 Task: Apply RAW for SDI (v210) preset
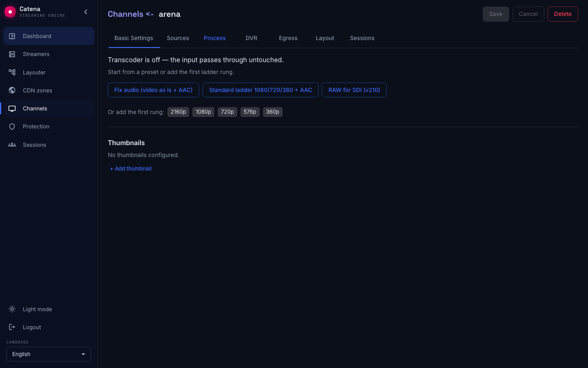coord(354,90)
